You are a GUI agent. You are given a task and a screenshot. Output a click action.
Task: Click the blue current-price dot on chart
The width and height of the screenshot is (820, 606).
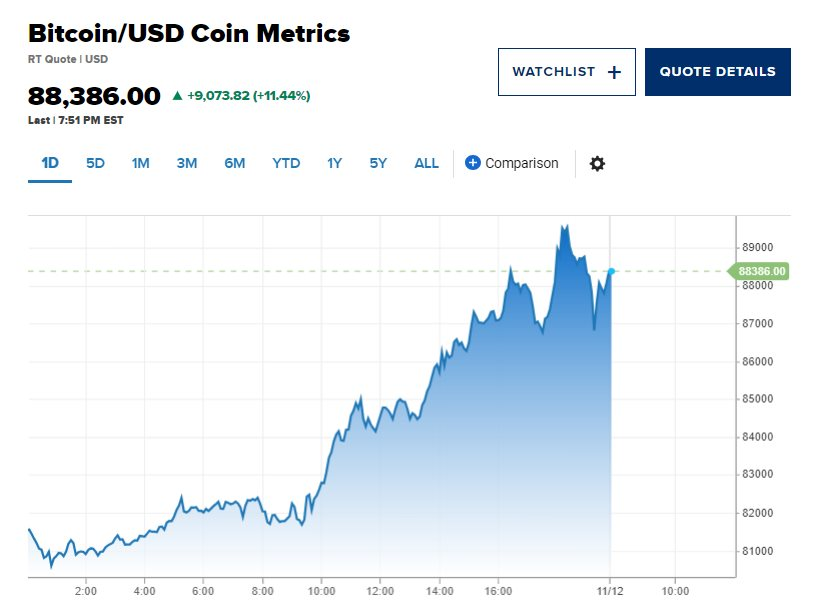pos(611,271)
